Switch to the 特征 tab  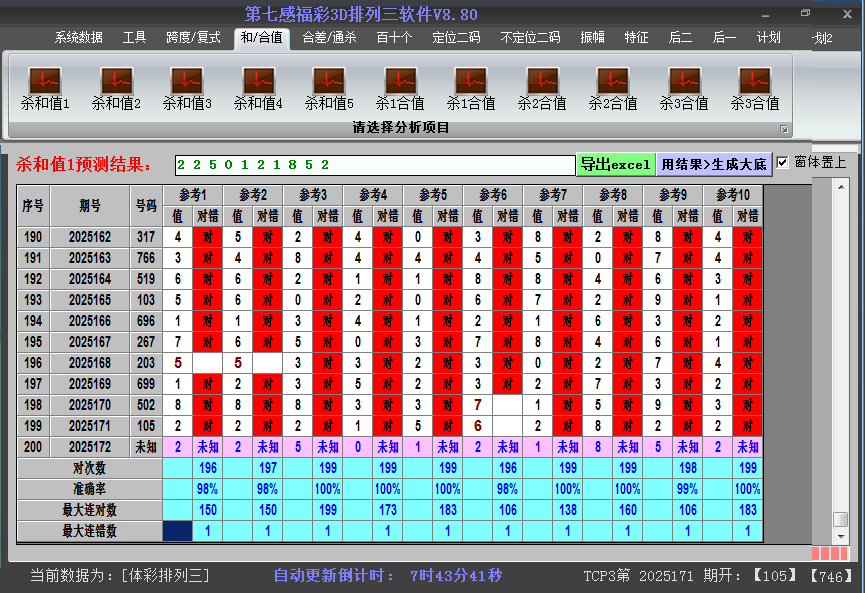636,38
